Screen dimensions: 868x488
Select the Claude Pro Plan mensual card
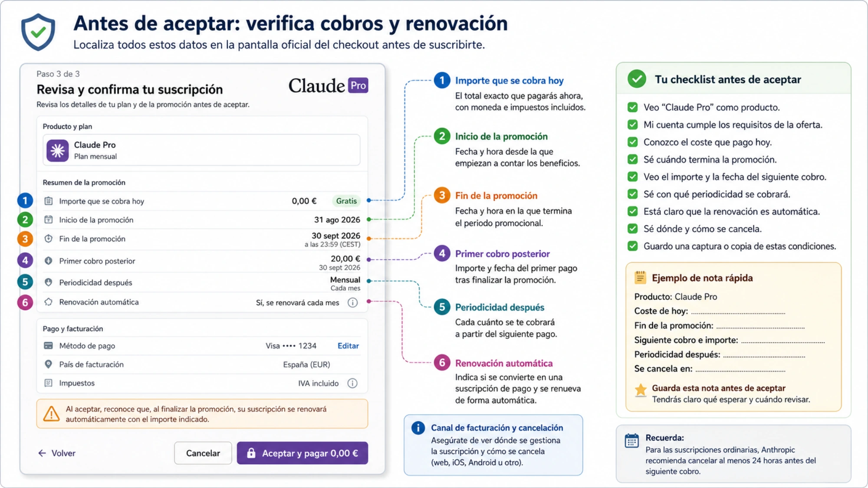(x=201, y=150)
